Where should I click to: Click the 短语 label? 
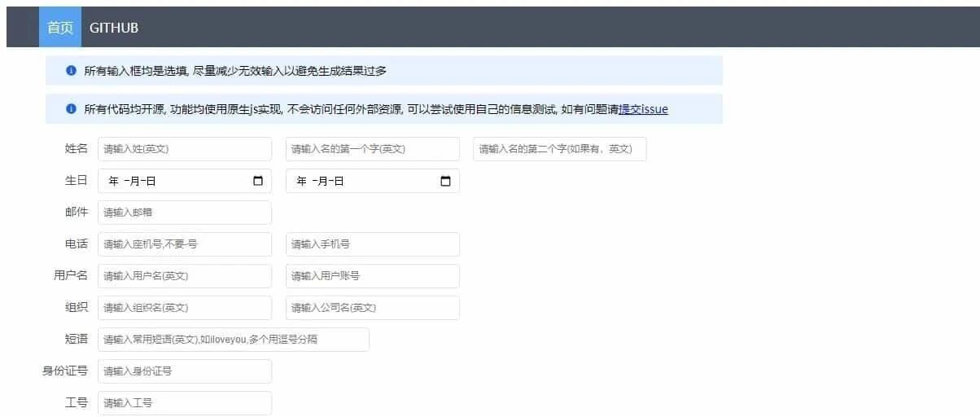(77, 340)
